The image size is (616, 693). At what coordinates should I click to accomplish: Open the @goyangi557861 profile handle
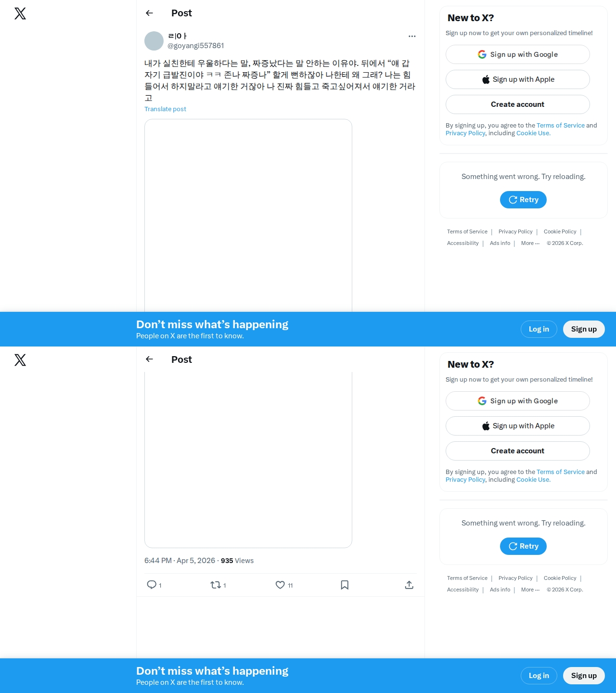196,46
